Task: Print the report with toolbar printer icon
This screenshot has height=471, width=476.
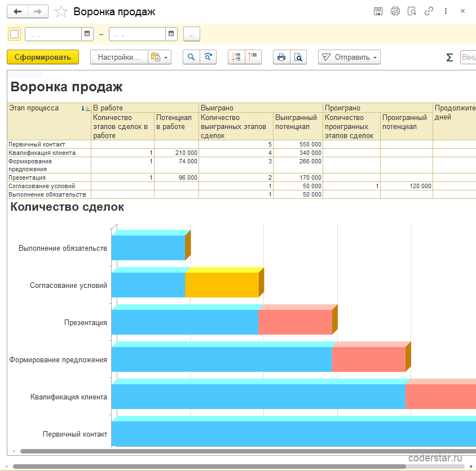Action: tap(281, 57)
